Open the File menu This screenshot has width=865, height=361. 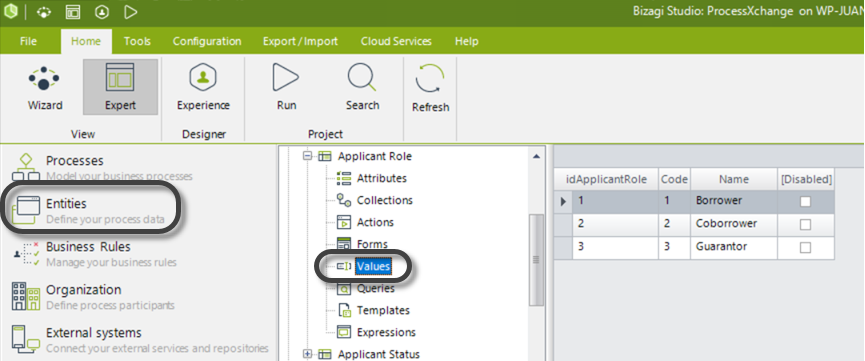[28, 41]
